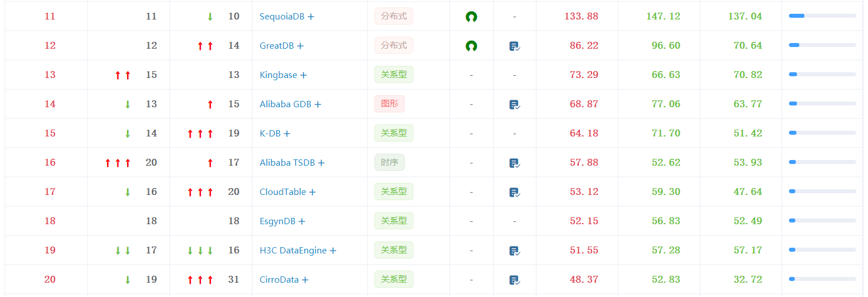Screen dimensions: 868x297
Task: Click score 86.22 in GreatDB row
Action: coord(584,46)
